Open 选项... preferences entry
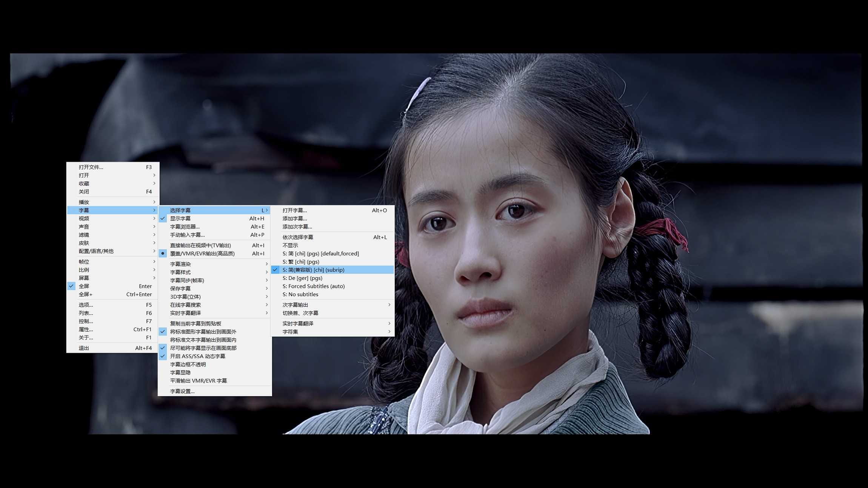 point(113,305)
